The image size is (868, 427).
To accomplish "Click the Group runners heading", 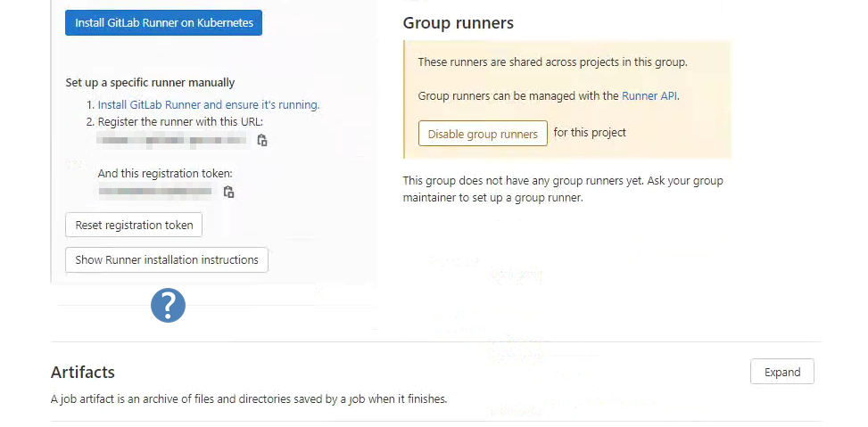I will coord(459,22).
